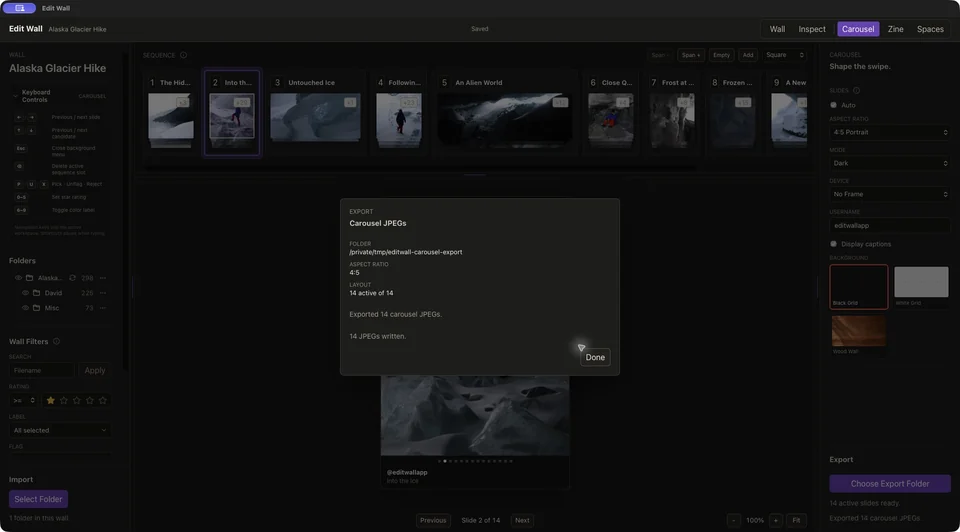Click the Empty button in sequence toolbar
The width and height of the screenshot is (960, 532).
721,55
